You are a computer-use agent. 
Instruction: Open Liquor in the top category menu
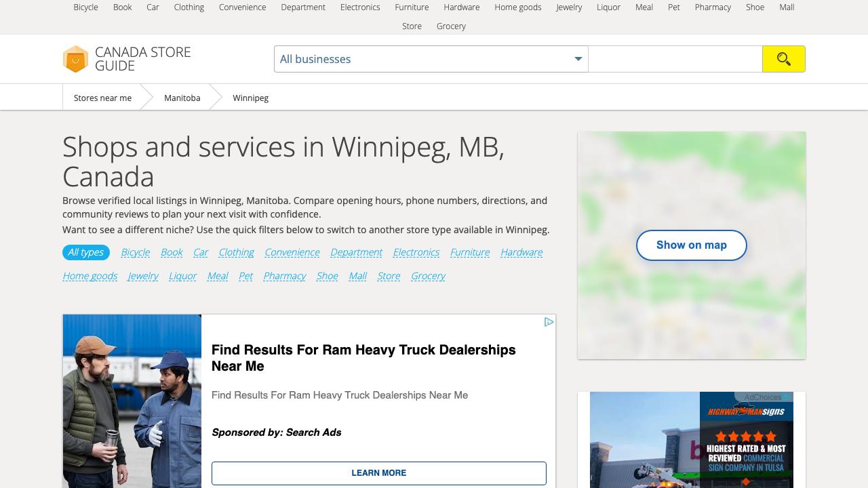click(x=608, y=7)
